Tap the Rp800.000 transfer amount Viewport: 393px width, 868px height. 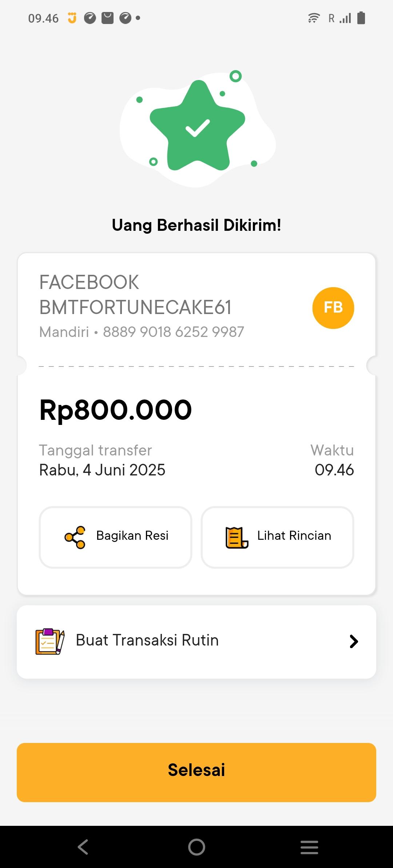(x=116, y=410)
